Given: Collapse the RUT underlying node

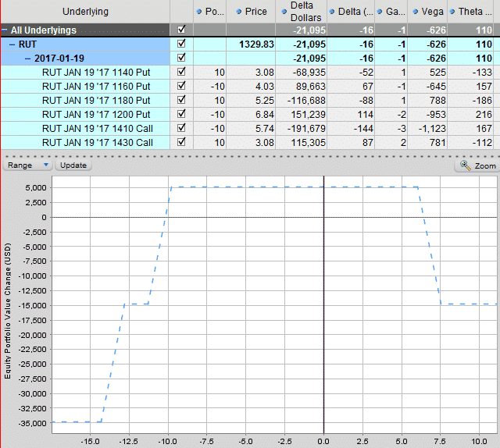Looking at the screenshot, I should click(12, 44).
